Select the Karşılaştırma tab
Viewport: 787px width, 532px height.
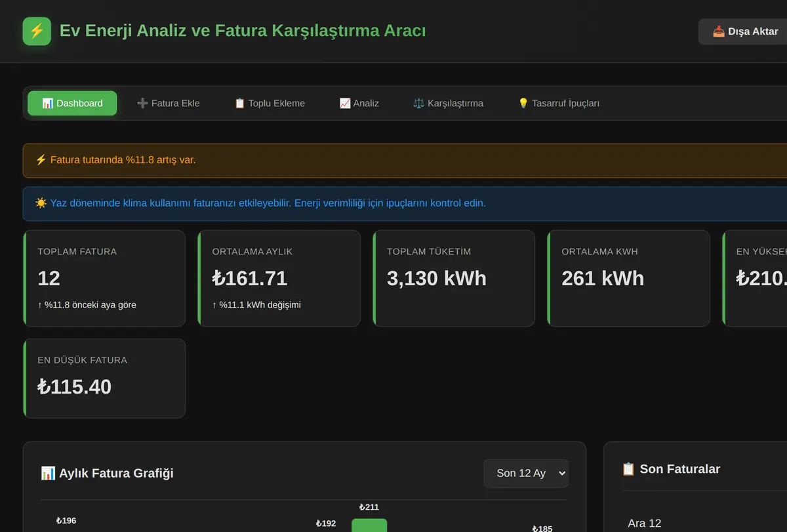coord(448,103)
